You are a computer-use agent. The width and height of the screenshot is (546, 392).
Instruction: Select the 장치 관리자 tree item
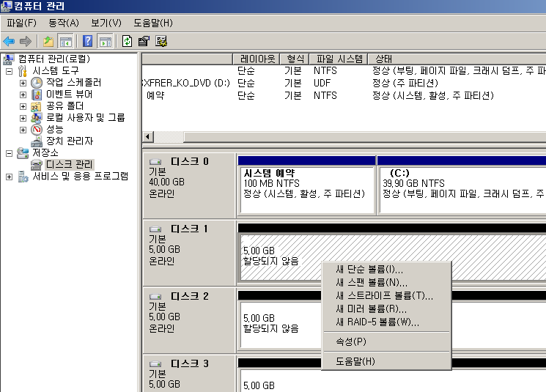point(70,141)
